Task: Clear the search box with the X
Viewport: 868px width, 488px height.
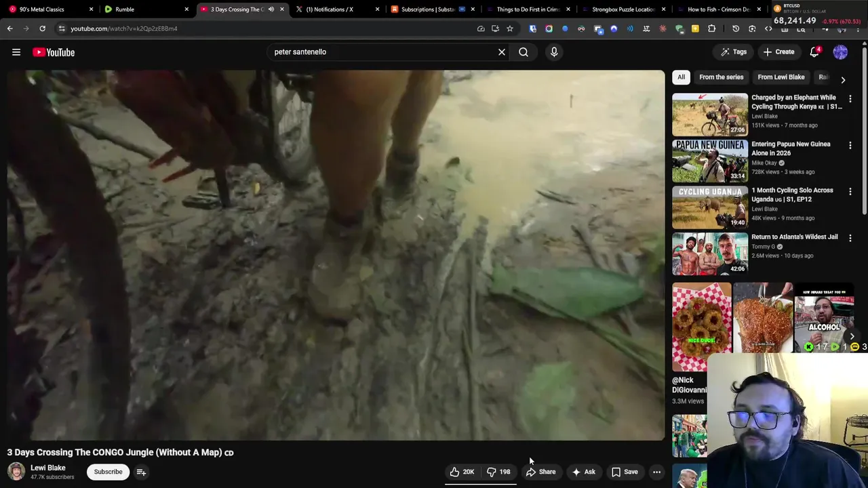Action: coord(502,52)
